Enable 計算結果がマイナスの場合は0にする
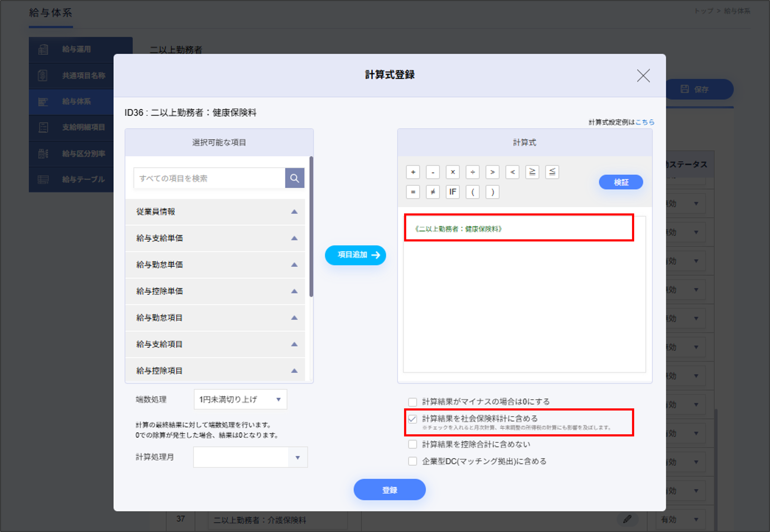The image size is (770, 532). 413,402
